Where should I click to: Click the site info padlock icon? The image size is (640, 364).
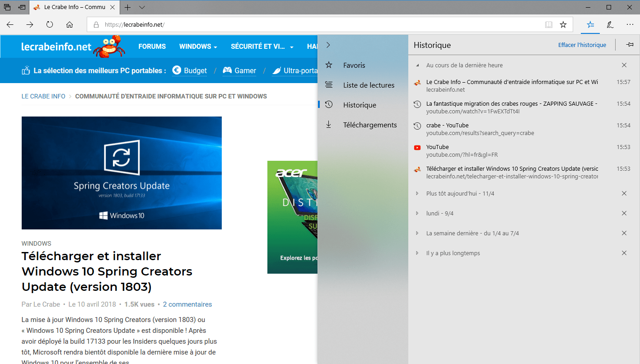96,25
